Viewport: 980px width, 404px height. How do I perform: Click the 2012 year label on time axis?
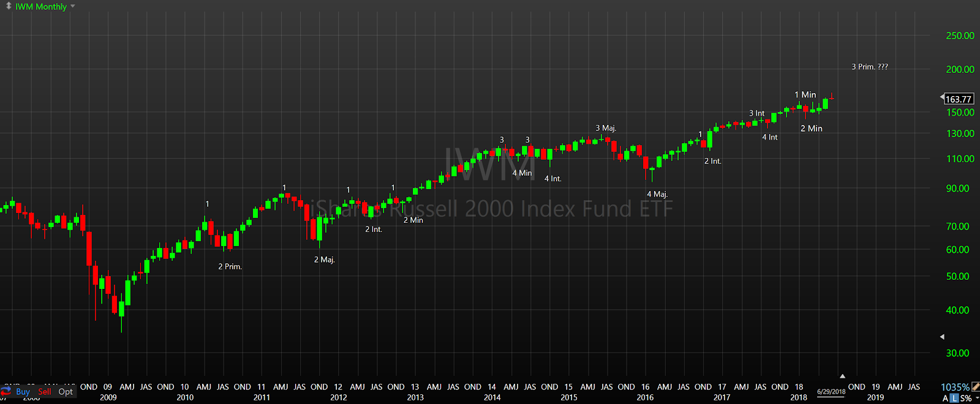click(339, 398)
